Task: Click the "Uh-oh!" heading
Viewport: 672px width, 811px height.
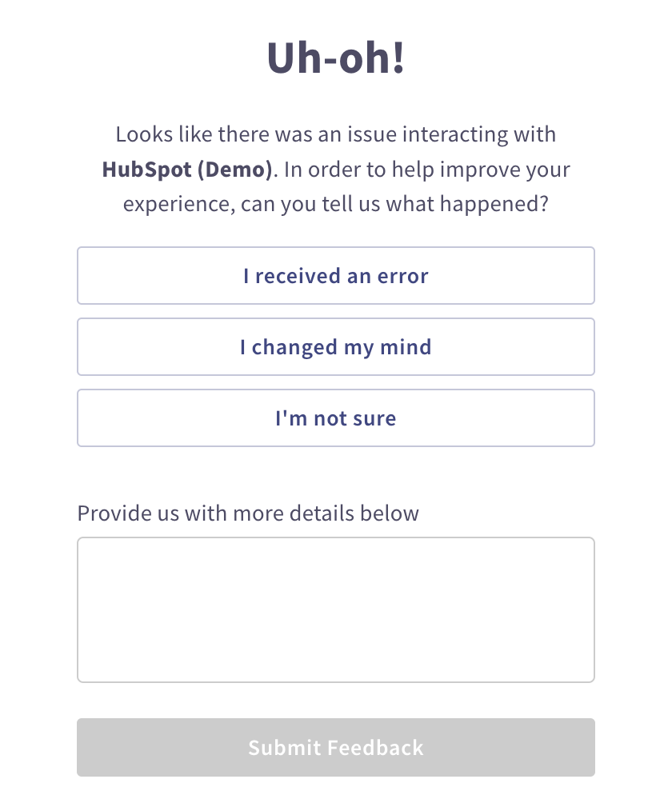Action: 336,59
